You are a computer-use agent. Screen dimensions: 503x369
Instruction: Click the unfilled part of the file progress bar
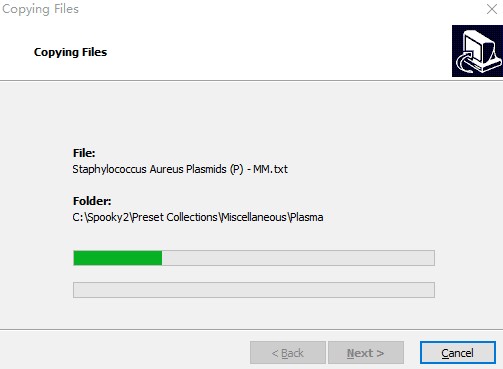[x=298, y=258]
